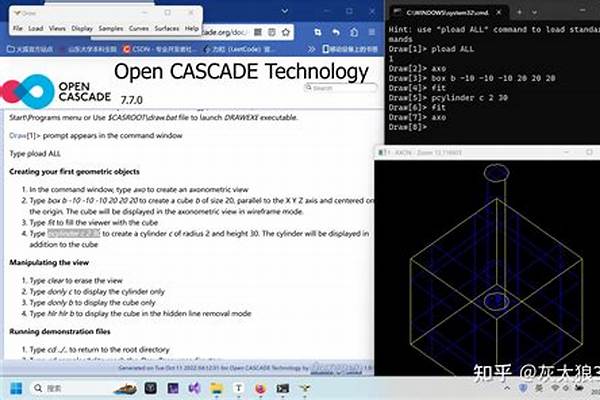Open the Samples menu in the Draw window
Image resolution: width=600 pixels, height=400 pixels.
[x=111, y=28]
